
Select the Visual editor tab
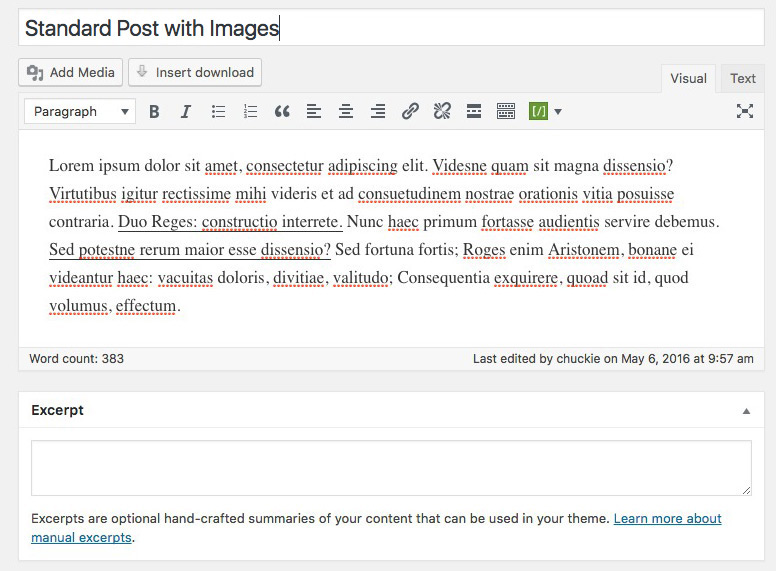click(x=688, y=79)
